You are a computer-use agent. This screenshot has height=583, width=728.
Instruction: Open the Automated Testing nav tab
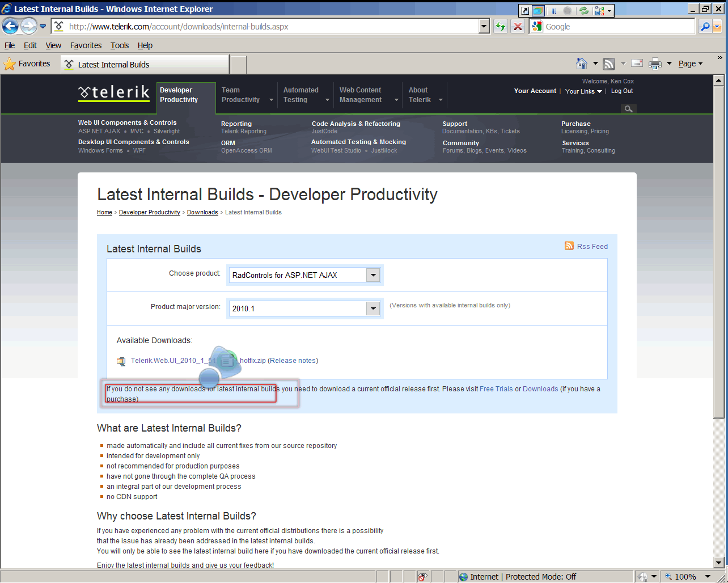[306, 95]
